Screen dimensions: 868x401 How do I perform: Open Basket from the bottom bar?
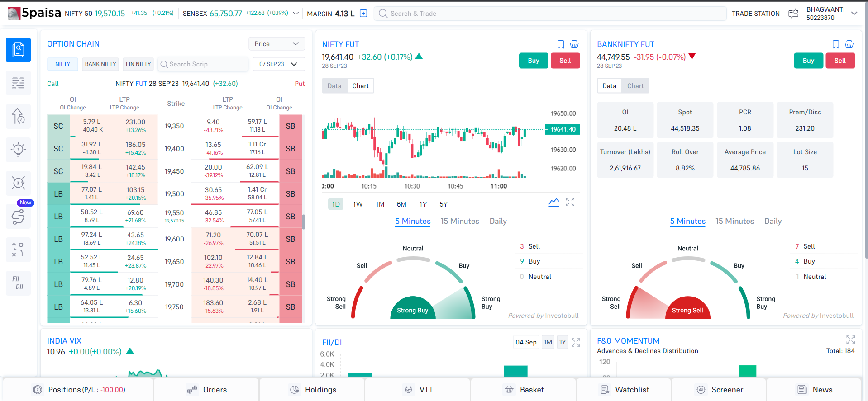pos(524,390)
